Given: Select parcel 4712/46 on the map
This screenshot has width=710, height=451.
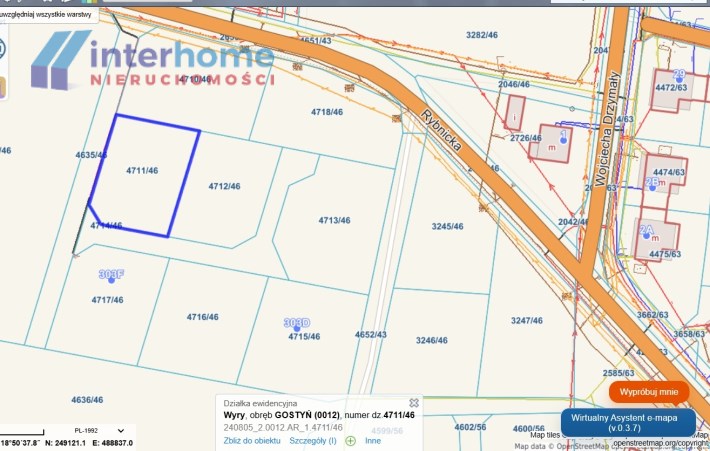Looking at the screenshot, I should [x=225, y=187].
